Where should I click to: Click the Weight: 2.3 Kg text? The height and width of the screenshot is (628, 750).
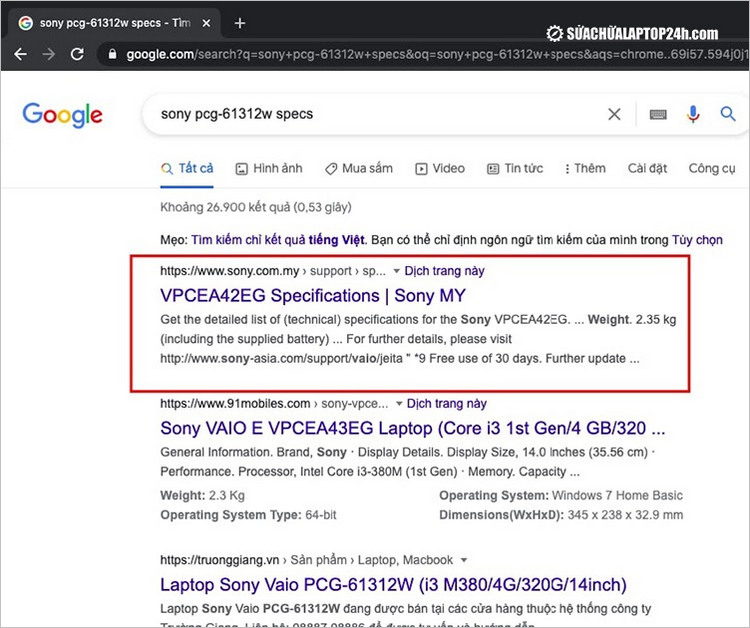pos(202,495)
